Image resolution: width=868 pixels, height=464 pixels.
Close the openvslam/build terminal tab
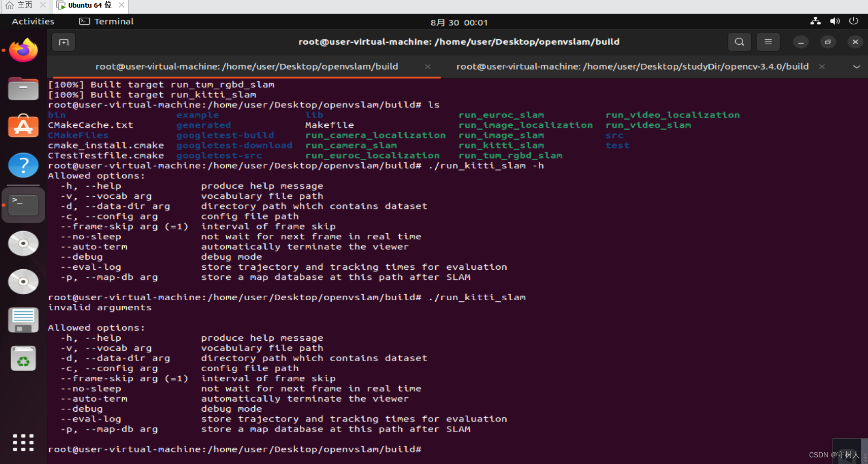click(428, 67)
